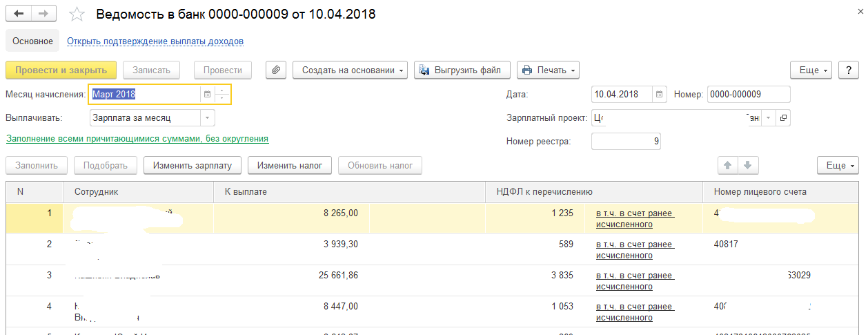Viewport: 868px width, 335px height.
Task: Click the Изменить зарплату button
Action: tap(193, 166)
